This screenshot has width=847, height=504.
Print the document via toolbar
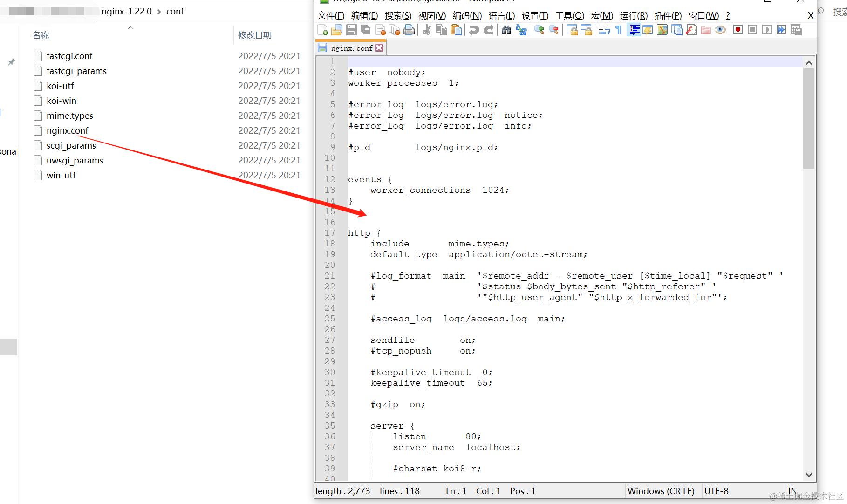pyautogui.click(x=409, y=30)
